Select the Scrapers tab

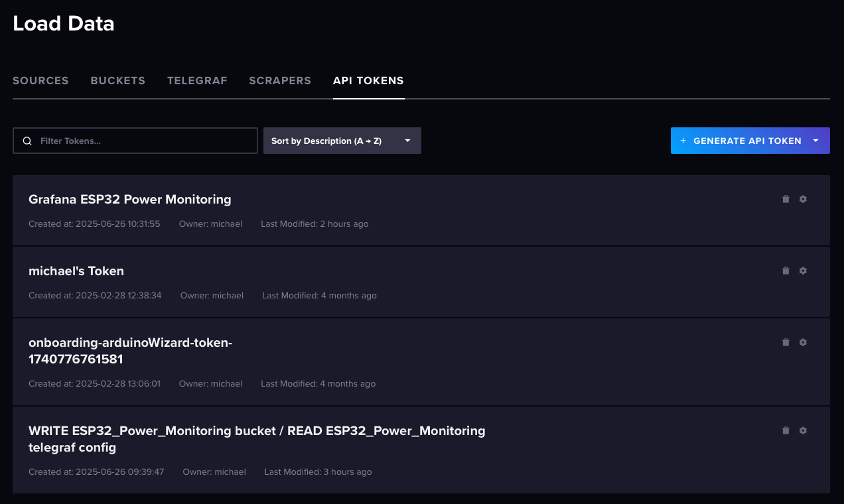pos(280,81)
